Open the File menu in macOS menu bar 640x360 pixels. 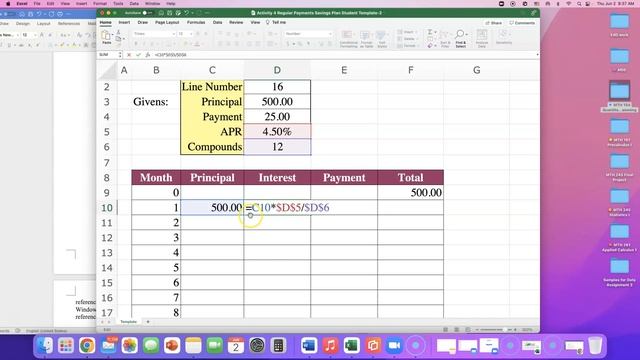pos(37,3)
